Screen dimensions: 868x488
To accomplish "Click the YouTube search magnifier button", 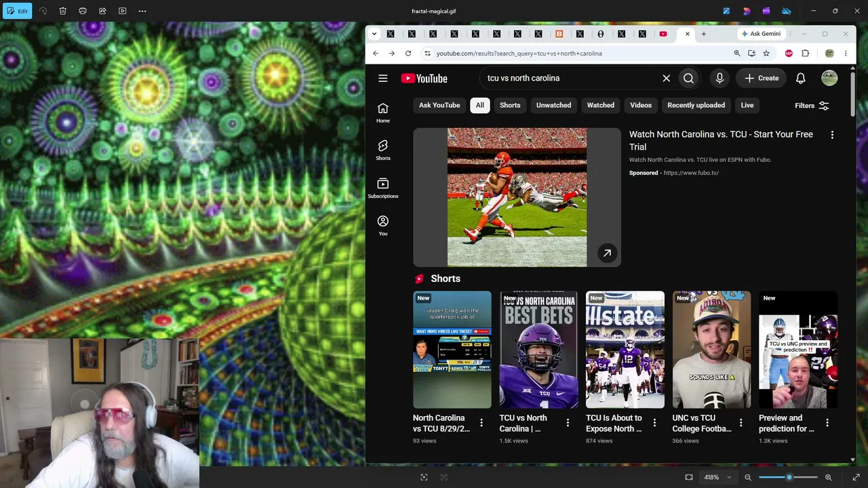I will click(688, 78).
